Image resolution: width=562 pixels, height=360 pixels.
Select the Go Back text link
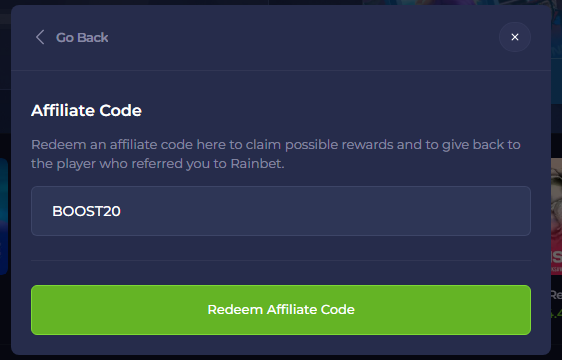point(82,37)
